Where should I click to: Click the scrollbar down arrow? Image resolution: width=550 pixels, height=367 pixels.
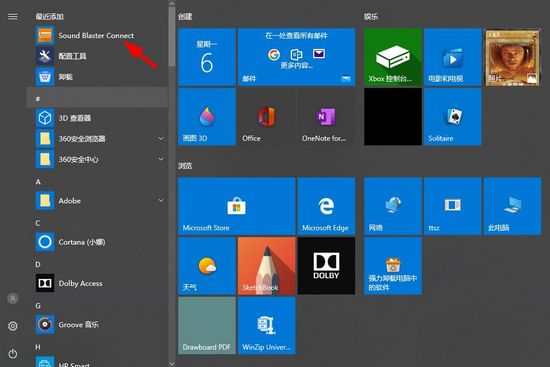pyautogui.click(x=172, y=364)
